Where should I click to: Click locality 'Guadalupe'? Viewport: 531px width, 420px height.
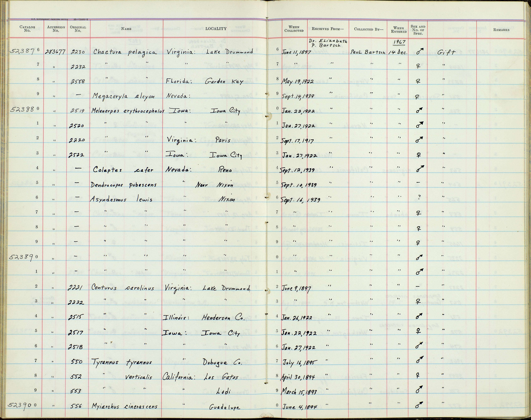(x=225, y=407)
